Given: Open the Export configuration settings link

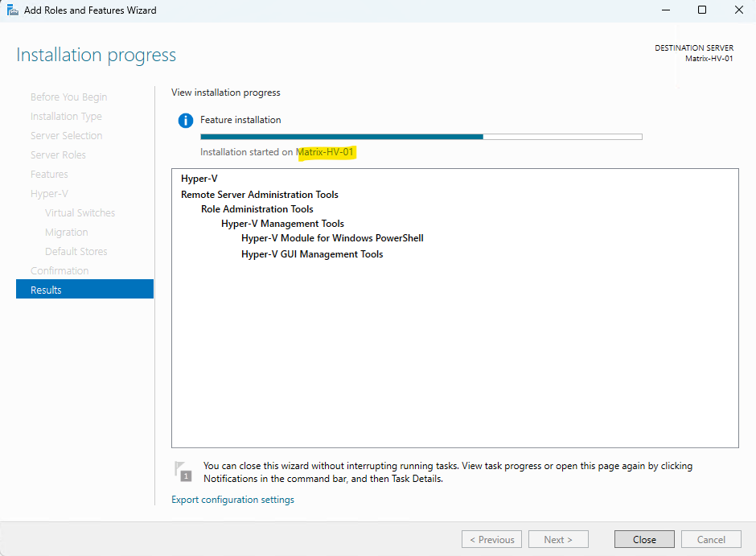Looking at the screenshot, I should point(233,500).
